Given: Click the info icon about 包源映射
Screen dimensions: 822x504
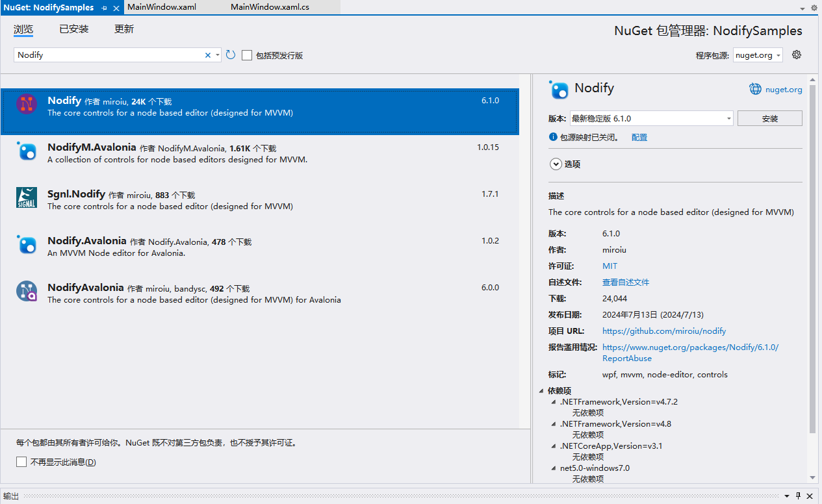Looking at the screenshot, I should 553,137.
